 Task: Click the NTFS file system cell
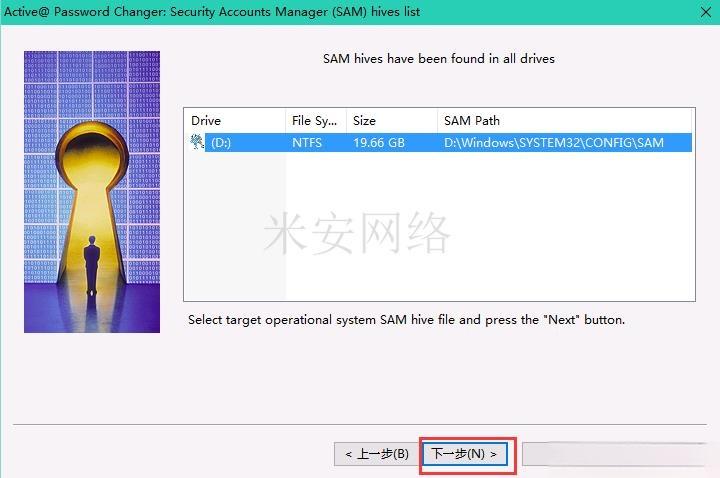coord(307,143)
